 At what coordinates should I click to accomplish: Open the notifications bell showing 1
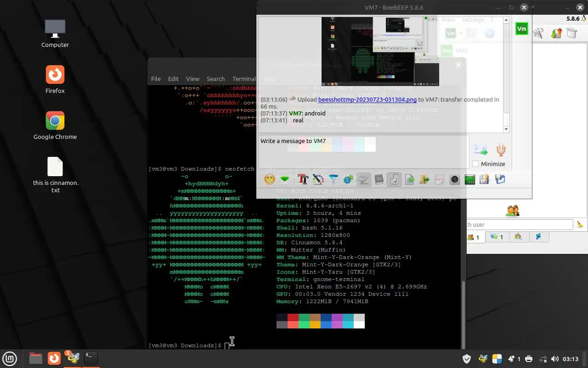click(514, 359)
